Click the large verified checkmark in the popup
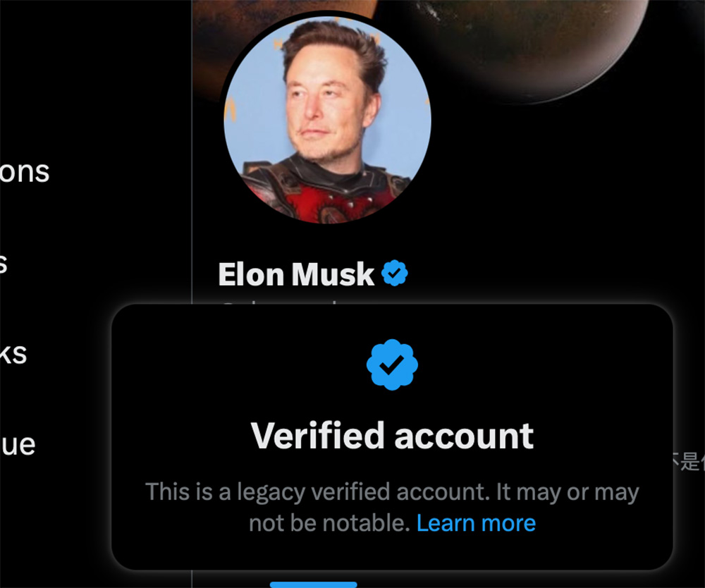 click(392, 365)
